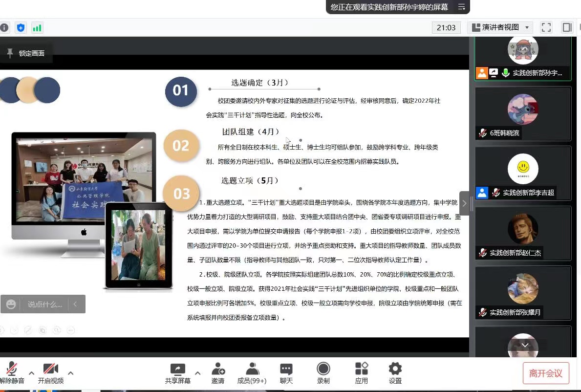581x392 pixels.
Task: Open the 邀请 invite icon
Action: tap(218, 373)
